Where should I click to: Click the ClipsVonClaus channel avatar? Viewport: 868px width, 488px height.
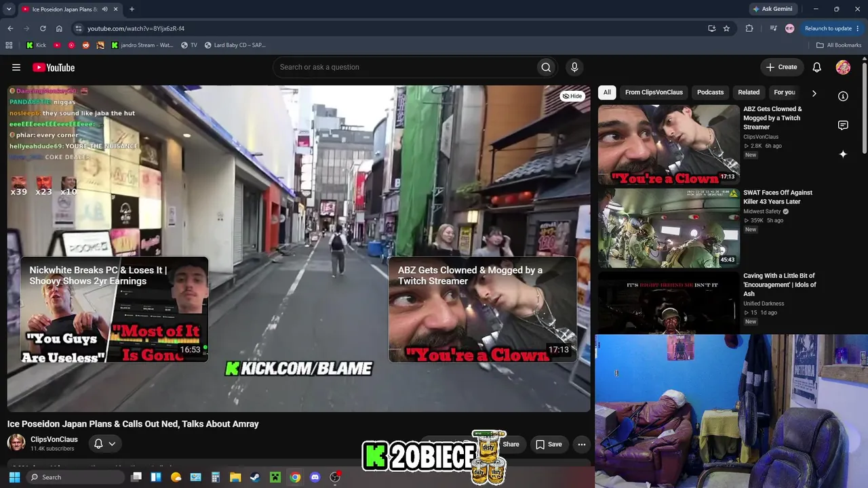(x=16, y=443)
